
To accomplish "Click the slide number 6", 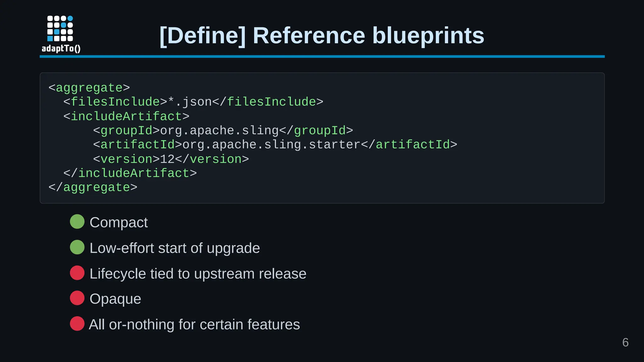I will 625,343.
